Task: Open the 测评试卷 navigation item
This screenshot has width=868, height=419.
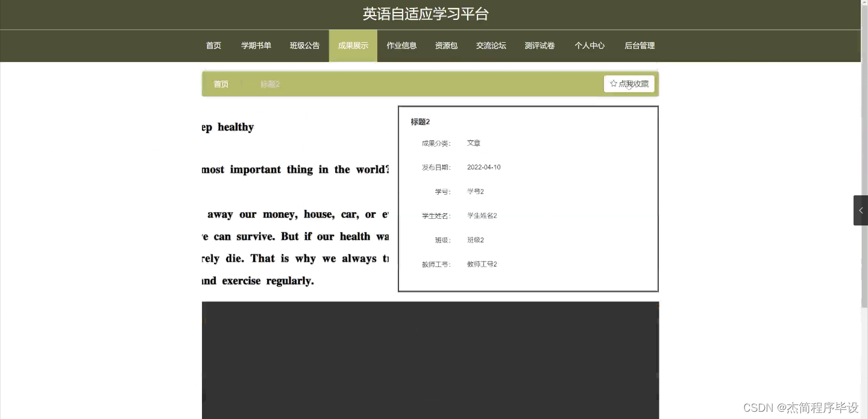Action: (x=539, y=45)
